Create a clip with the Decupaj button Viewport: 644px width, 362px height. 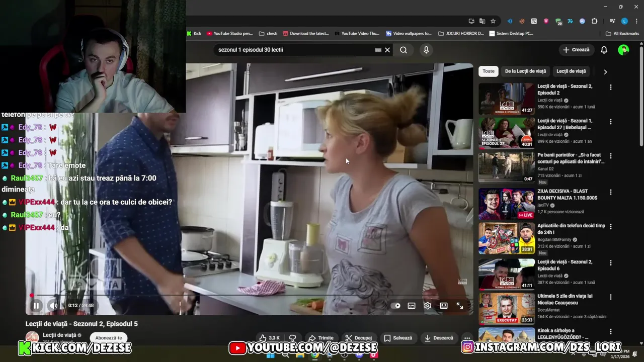[359, 338]
